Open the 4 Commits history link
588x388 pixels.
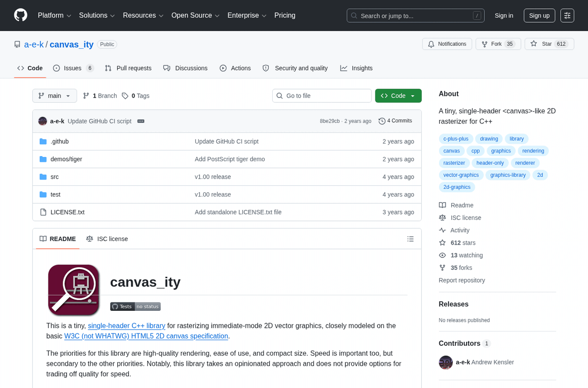pos(395,121)
